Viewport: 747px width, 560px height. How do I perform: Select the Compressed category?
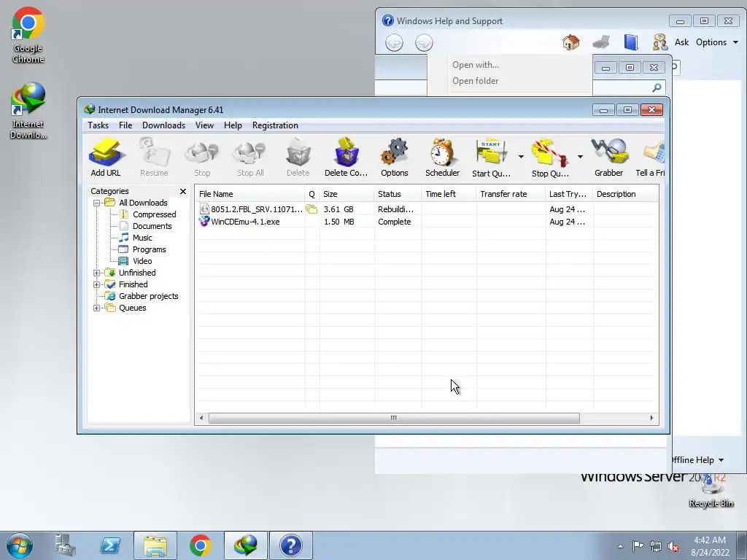[x=154, y=215]
